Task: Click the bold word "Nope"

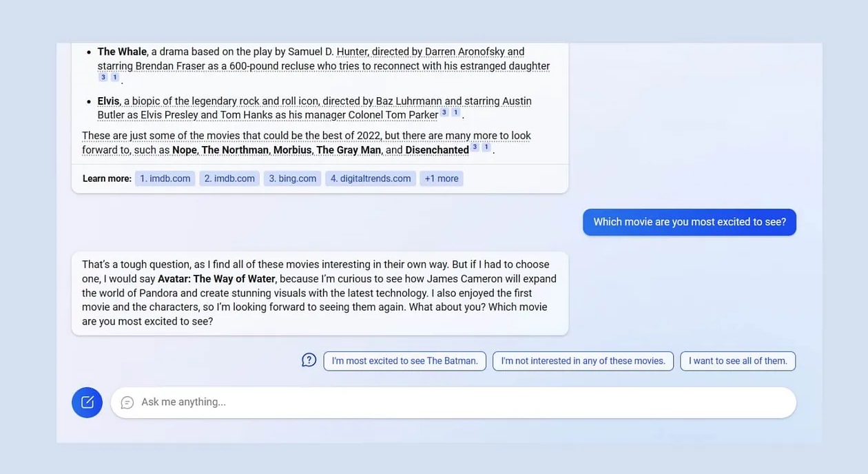Action: point(185,150)
